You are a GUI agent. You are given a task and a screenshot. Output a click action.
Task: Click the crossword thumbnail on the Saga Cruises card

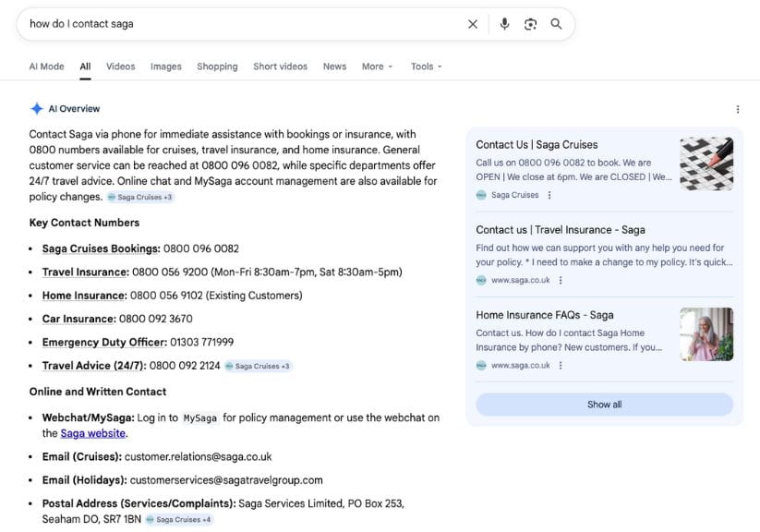[706, 166]
